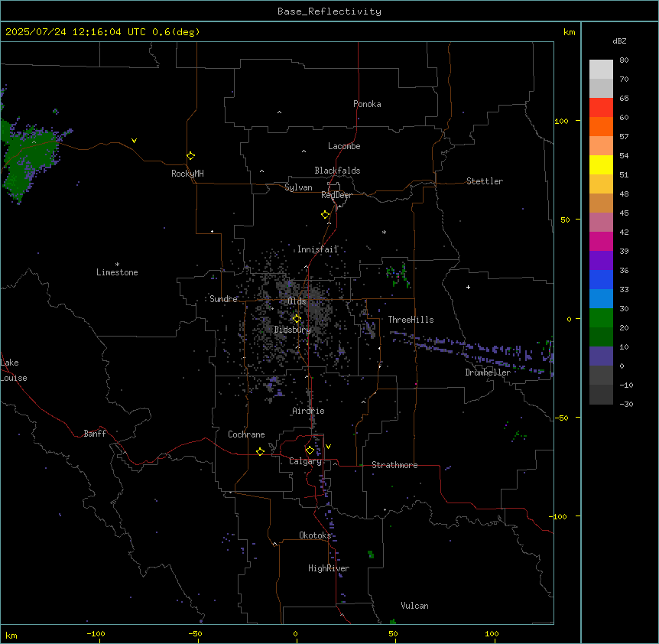
Task: Click the Strathmore label
Action: coord(394,465)
